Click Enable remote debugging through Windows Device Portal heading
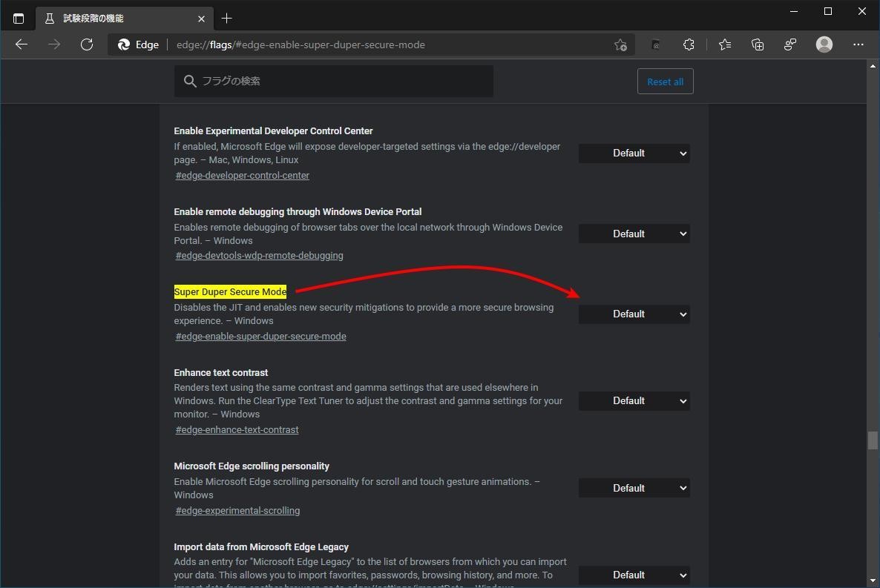This screenshot has height=588, width=880. click(x=298, y=211)
